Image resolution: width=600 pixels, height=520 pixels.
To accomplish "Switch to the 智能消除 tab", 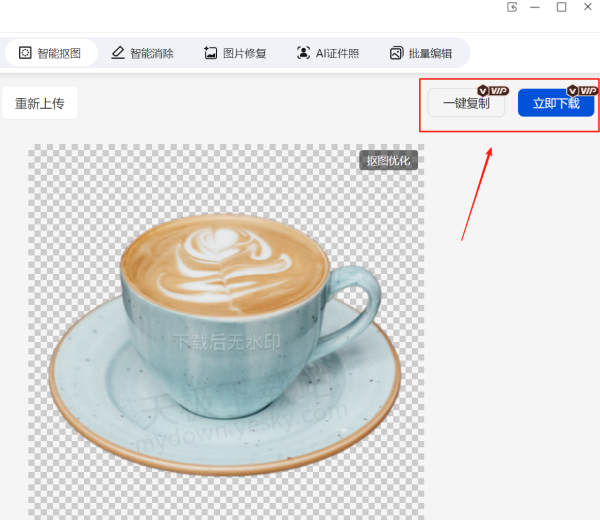I will [x=151, y=54].
